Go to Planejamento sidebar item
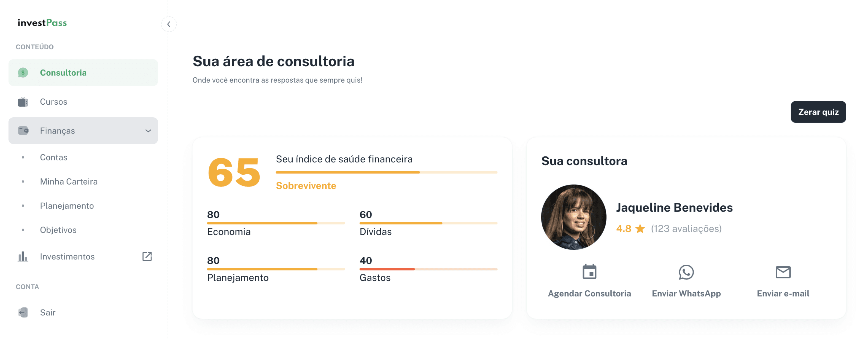Image resolution: width=868 pixels, height=339 pixels. point(67,206)
